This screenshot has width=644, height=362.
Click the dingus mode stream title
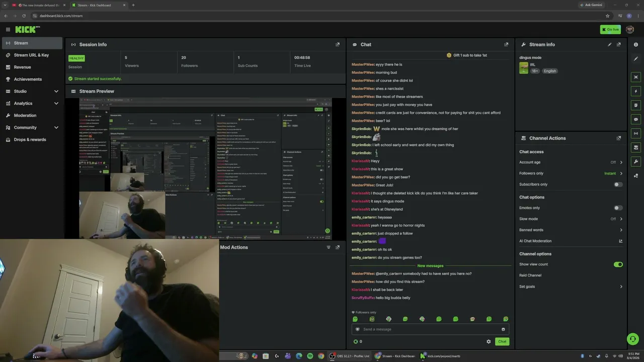[530, 58]
